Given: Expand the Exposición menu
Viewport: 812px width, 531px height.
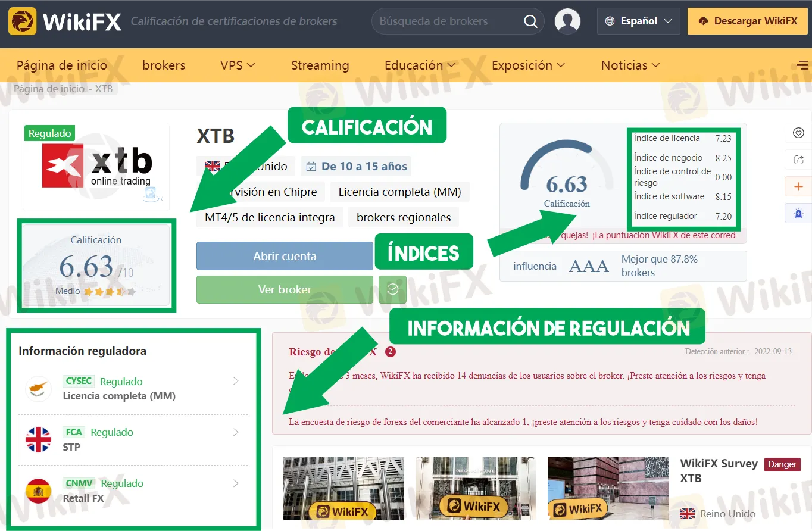Looking at the screenshot, I should 529,65.
